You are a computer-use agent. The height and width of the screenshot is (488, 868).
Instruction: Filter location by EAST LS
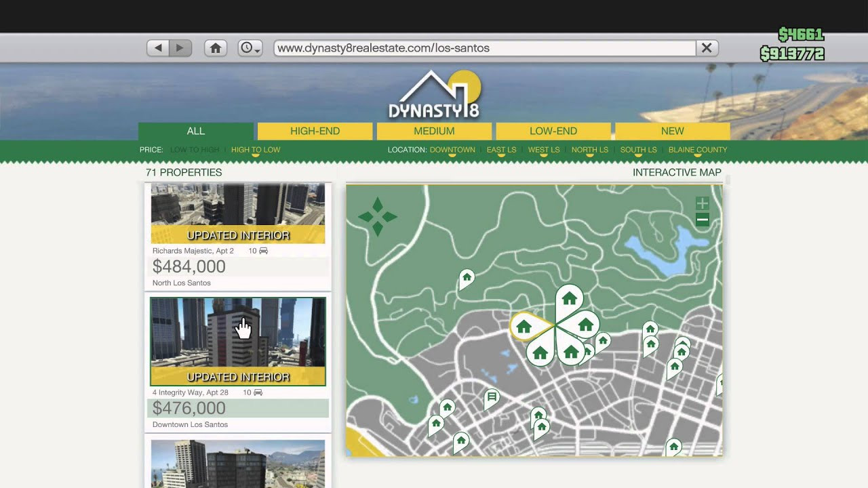tap(501, 150)
